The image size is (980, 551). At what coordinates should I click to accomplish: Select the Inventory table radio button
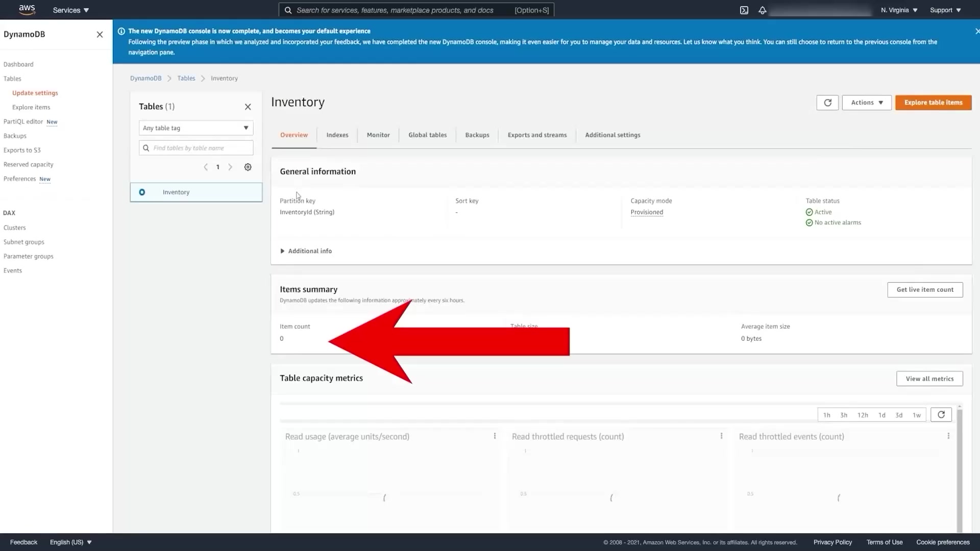point(142,192)
